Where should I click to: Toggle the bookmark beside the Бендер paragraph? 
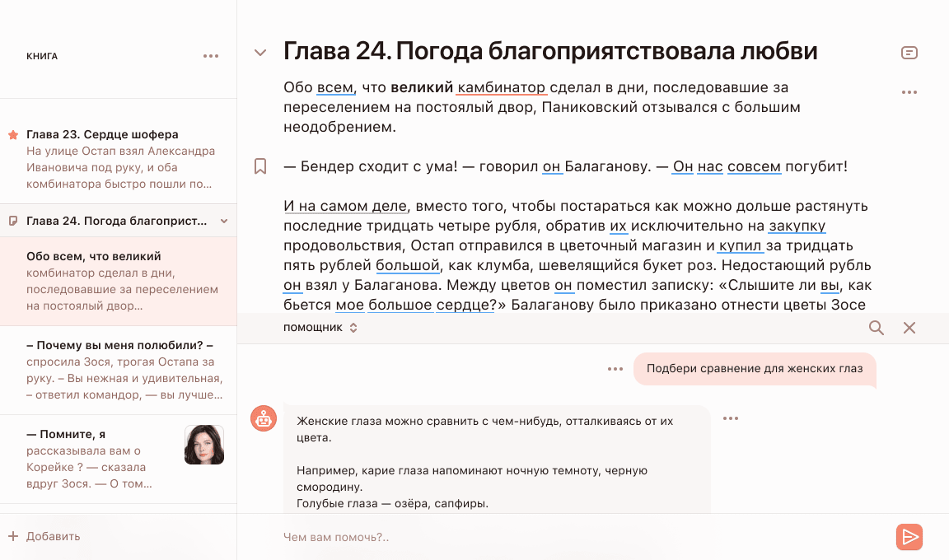point(260,166)
